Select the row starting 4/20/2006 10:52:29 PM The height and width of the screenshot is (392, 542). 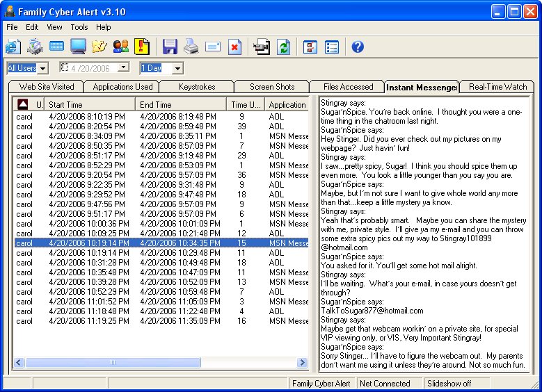pyautogui.click(x=161, y=291)
